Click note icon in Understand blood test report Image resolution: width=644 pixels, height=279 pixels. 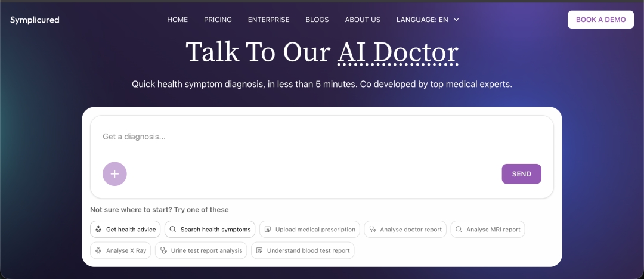pyautogui.click(x=259, y=250)
